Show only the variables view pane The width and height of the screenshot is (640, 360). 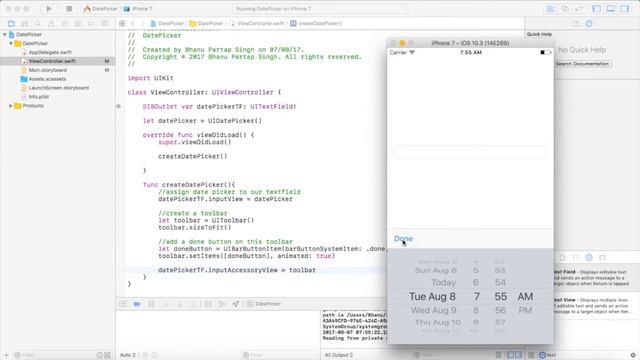click(510, 355)
